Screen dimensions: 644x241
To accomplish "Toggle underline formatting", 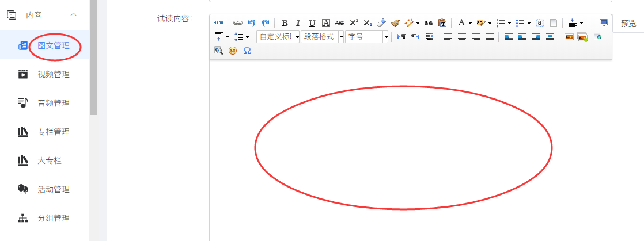I will pyautogui.click(x=312, y=23).
